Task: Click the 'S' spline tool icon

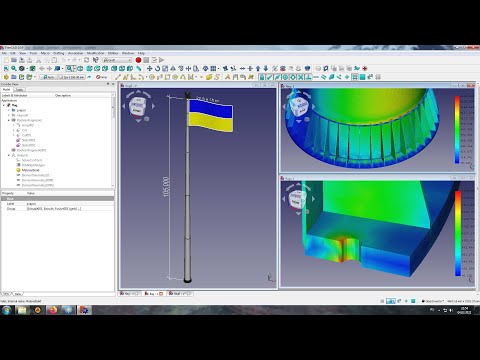Action: (x=217, y=77)
